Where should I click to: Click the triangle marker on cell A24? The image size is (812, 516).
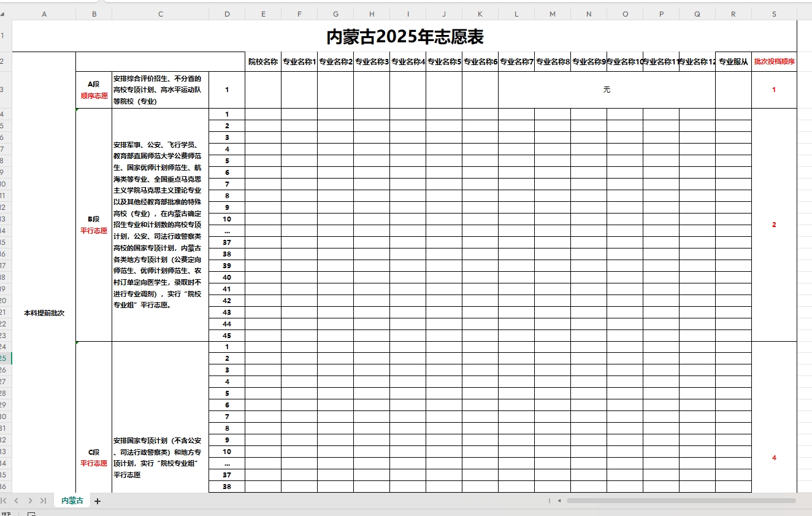click(x=76, y=343)
